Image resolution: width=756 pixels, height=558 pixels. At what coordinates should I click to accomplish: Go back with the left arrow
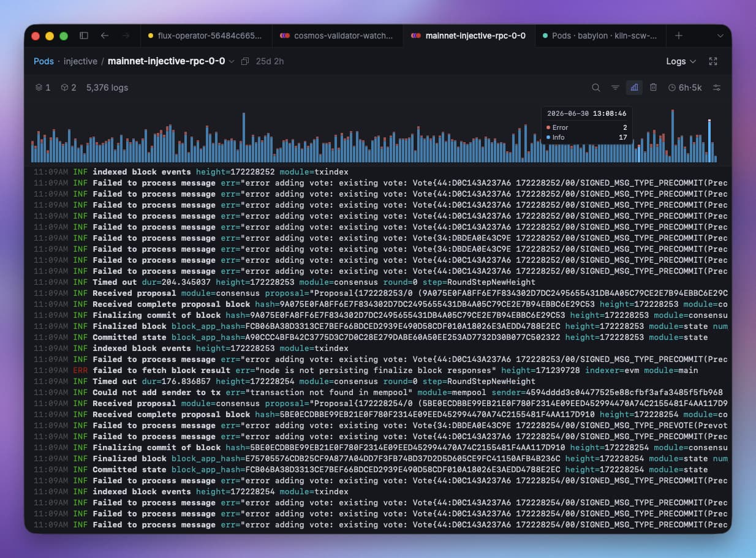coord(105,36)
